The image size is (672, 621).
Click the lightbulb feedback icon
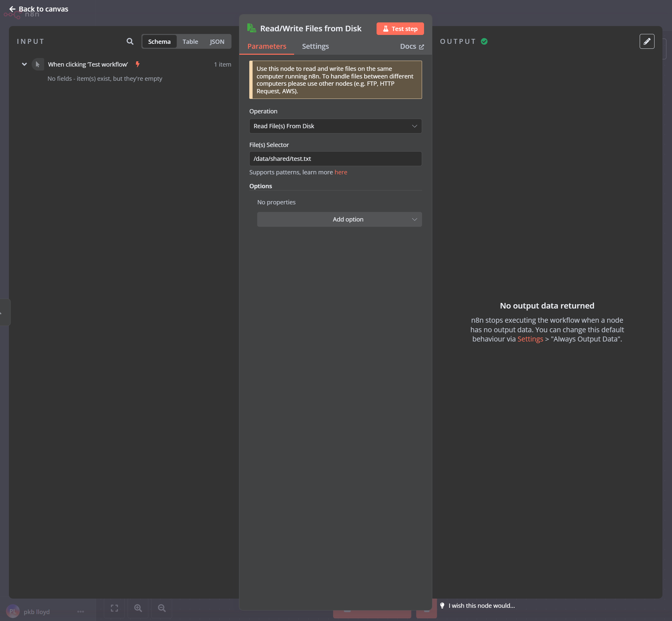click(x=442, y=606)
